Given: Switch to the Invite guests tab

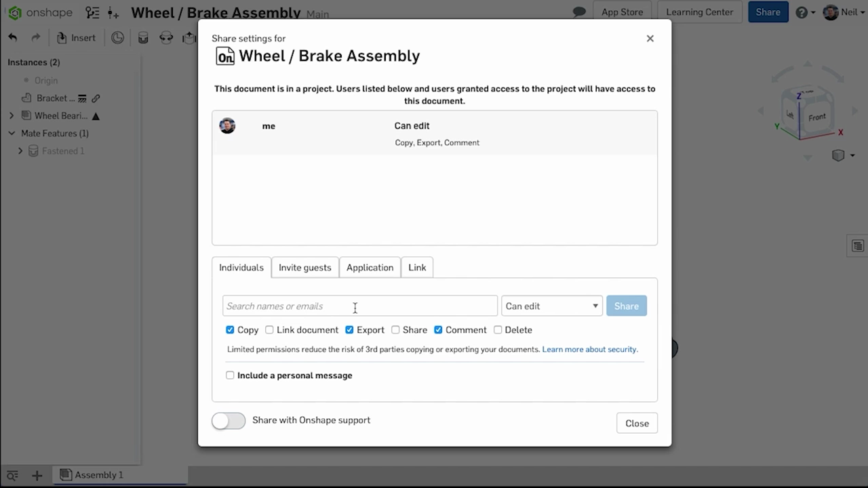Looking at the screenshot, I should click(x=305, y=268).
